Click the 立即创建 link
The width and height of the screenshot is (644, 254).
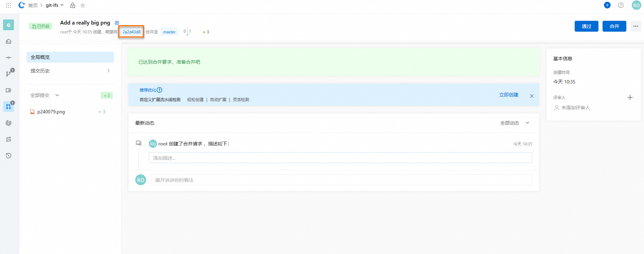[x=509, y=95]
